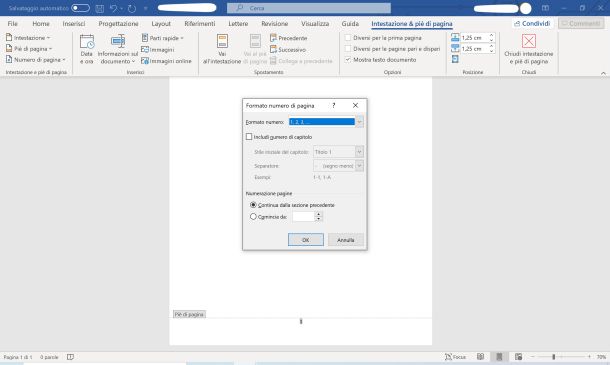The height and width of the screenshot is (365, 610).
Task: Click header distance from top field
Action: pos(474,38)
